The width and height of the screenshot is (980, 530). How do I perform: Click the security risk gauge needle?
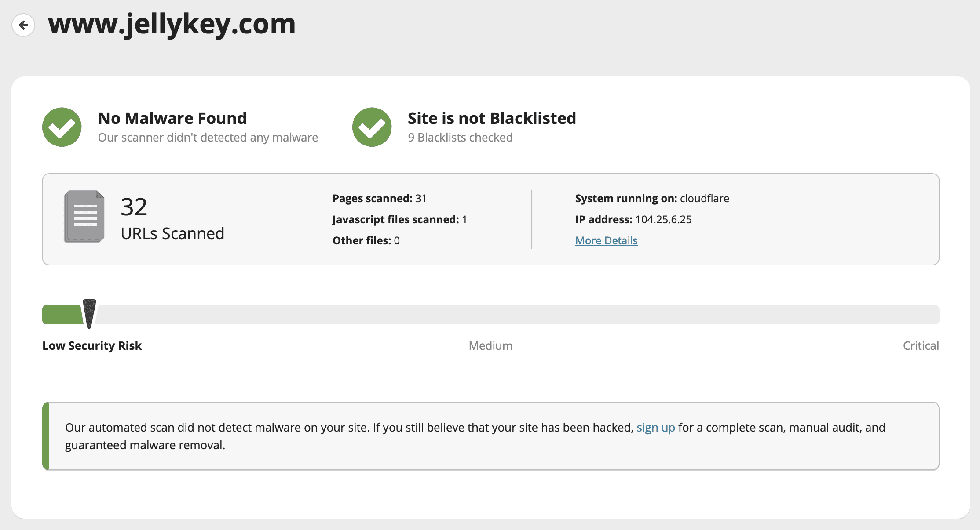89,313
